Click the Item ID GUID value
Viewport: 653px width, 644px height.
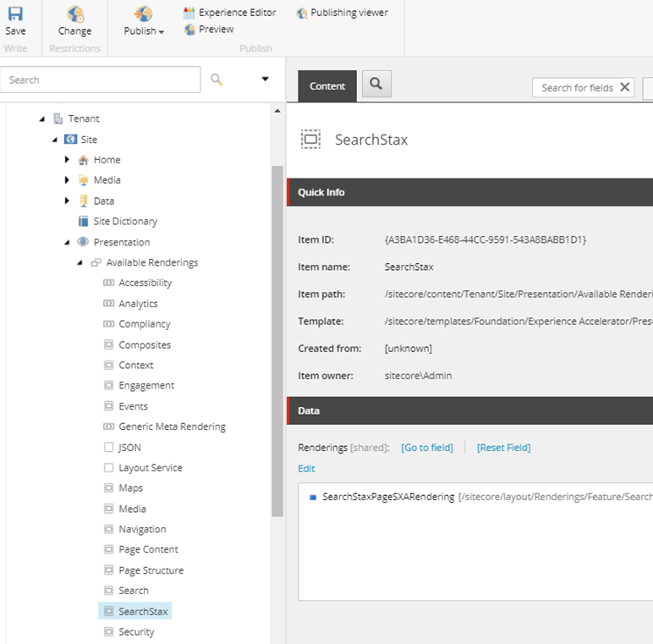486,240
